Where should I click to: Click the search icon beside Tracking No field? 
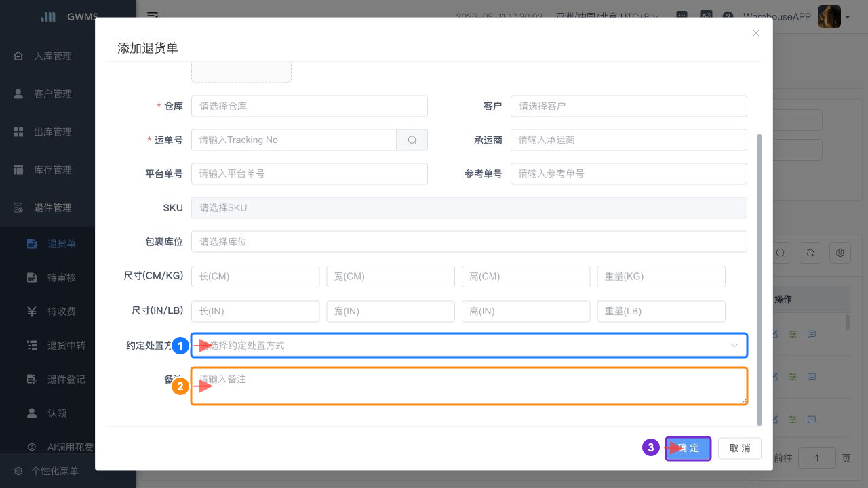pyautogui.click(x=412, y=140)
